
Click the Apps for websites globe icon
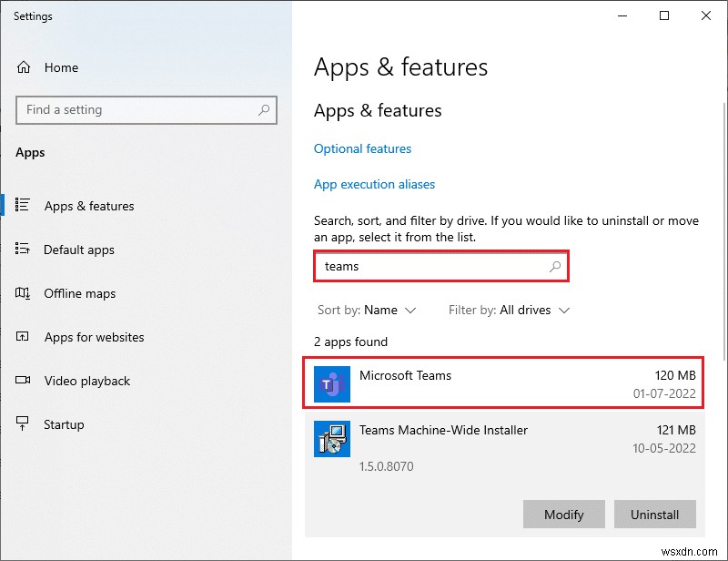pyautogui.click(x=23, y=337)
